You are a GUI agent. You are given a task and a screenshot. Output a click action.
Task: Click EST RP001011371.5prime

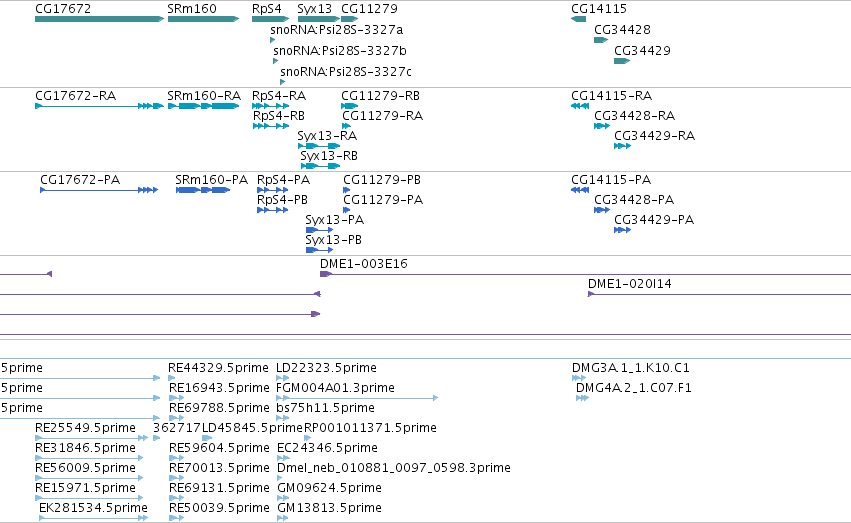point(370,429)
